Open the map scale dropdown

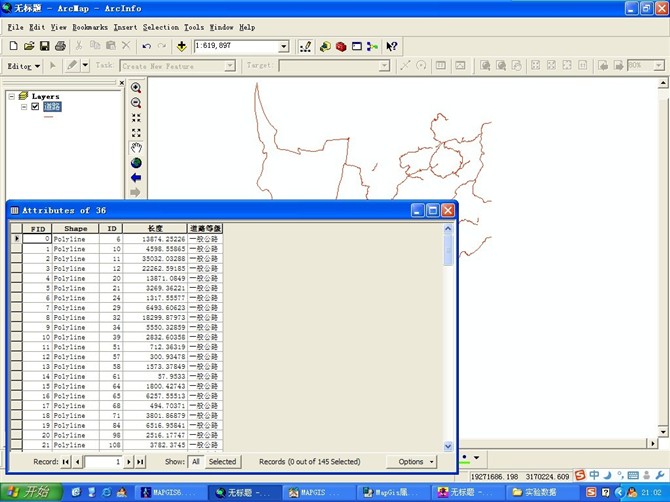tap(284, 47)
